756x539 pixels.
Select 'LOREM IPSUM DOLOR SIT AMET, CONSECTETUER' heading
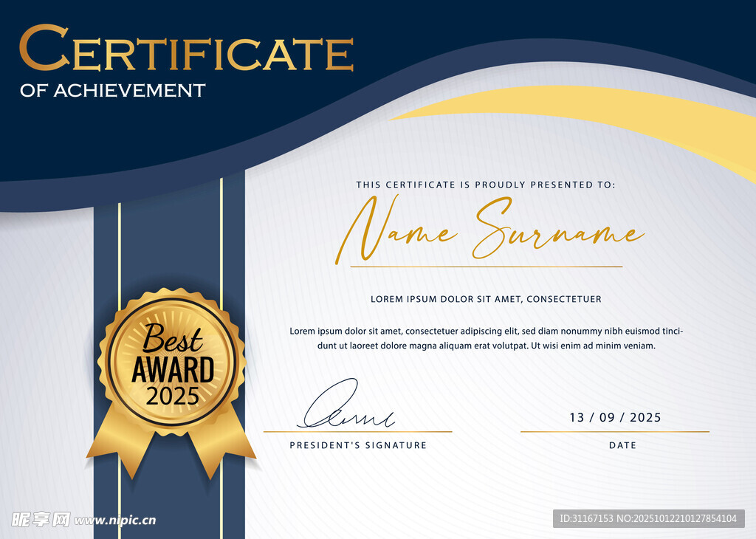click(x=486, y=299)
